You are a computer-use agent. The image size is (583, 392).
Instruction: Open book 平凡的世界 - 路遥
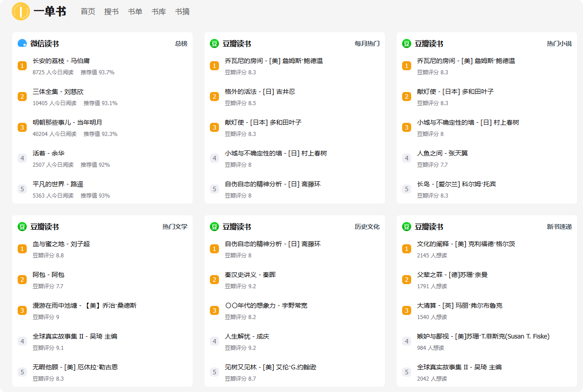coord(58,184)
